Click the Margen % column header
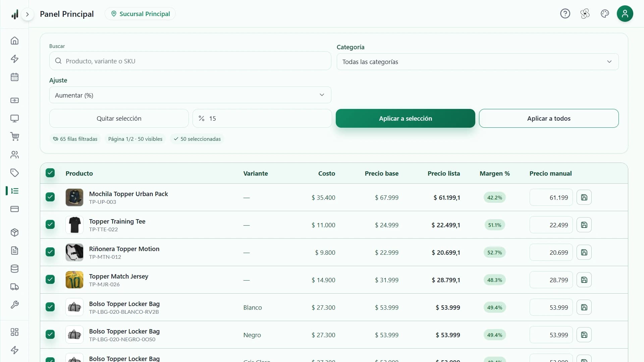 (494, 173)
